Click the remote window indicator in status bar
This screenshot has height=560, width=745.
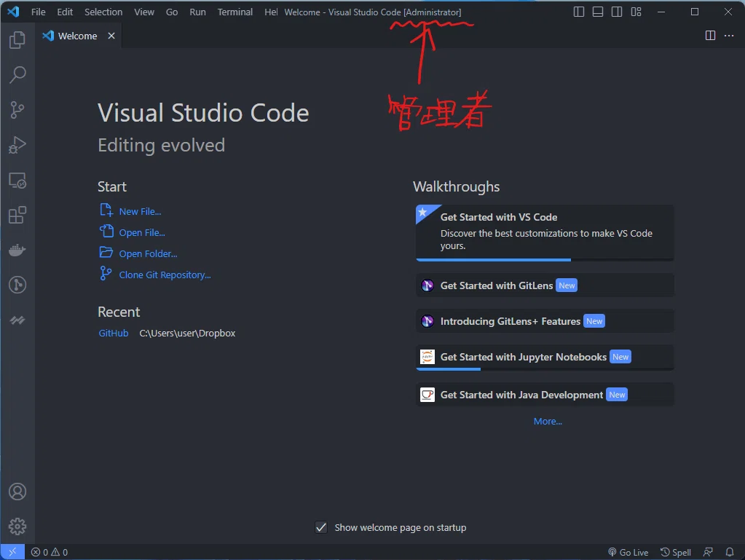[12, 552]
